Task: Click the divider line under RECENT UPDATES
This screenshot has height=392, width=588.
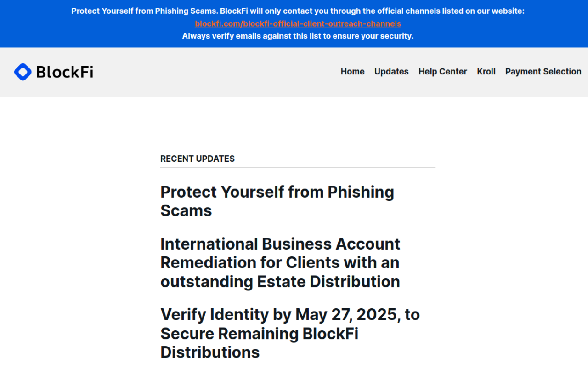Action: [x=298, y=168]
